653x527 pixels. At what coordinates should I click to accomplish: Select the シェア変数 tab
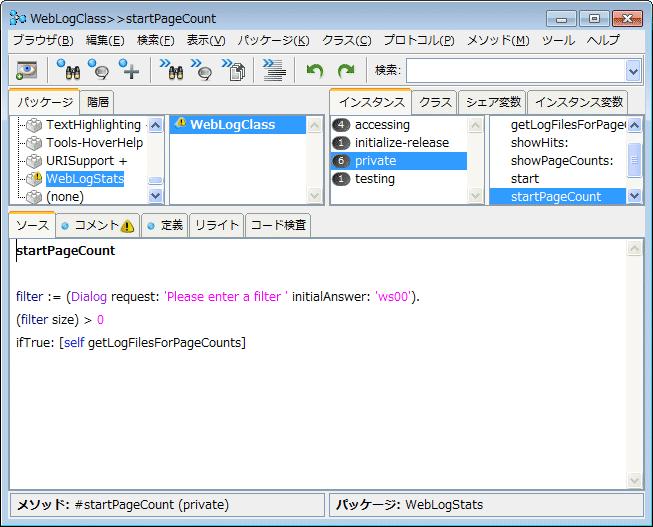[493, 102]
